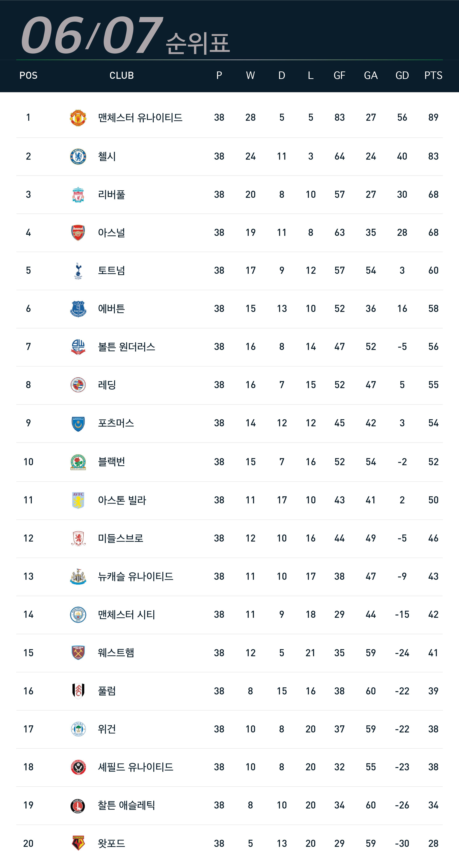Click the GD column header

click(x=402, y=75)
